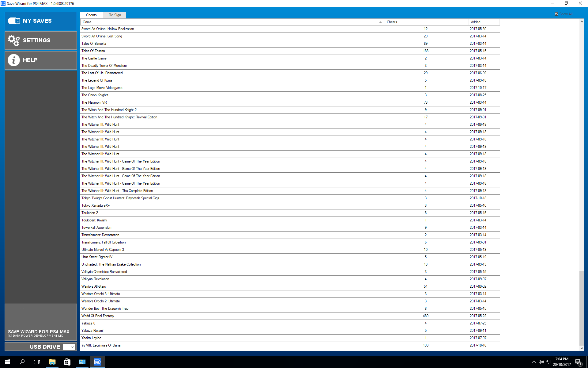588x368 pixels.
Task: Select the Cheats tab
Action: coord(91,15)
